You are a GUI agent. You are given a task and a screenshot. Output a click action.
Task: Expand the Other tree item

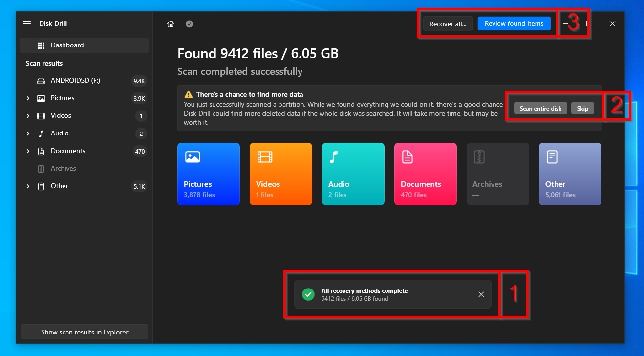(x=28, y=186)
